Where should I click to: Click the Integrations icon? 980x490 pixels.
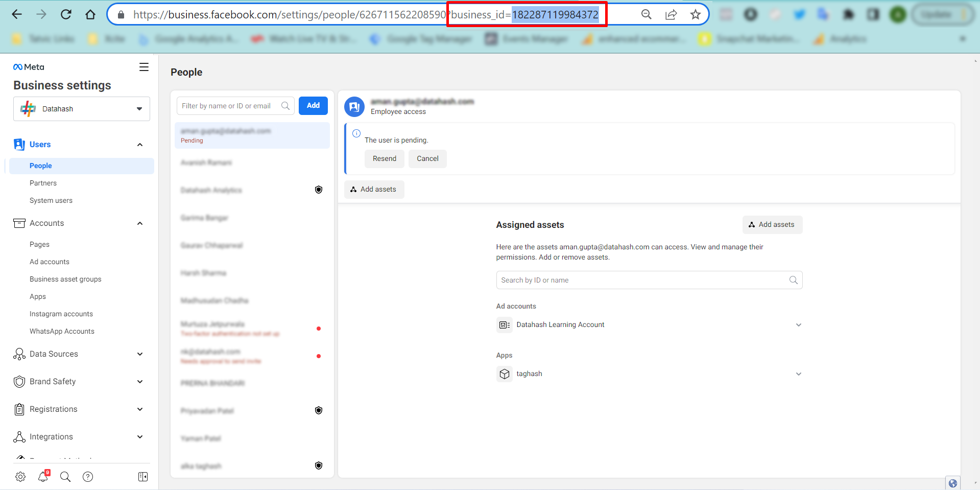pos(19,437)
